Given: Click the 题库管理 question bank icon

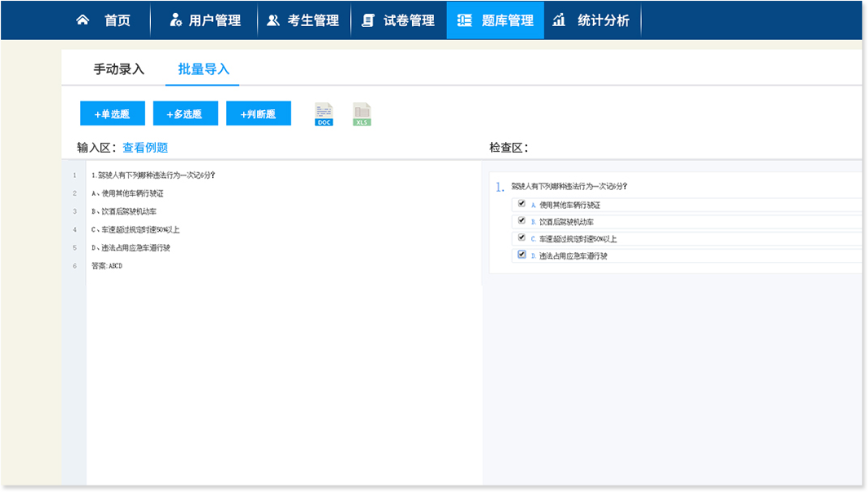Looking at the screenshot, I should (464, 20).
